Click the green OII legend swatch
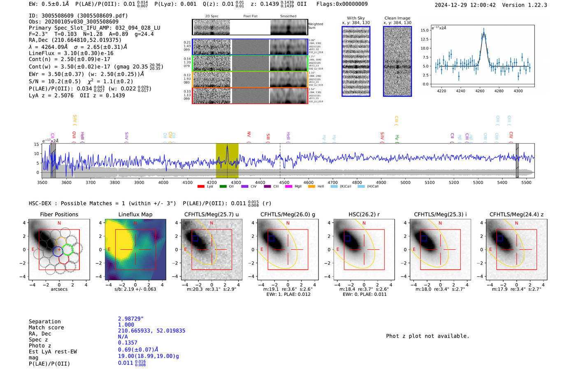The image size is (576, 392). pos(223,187)
